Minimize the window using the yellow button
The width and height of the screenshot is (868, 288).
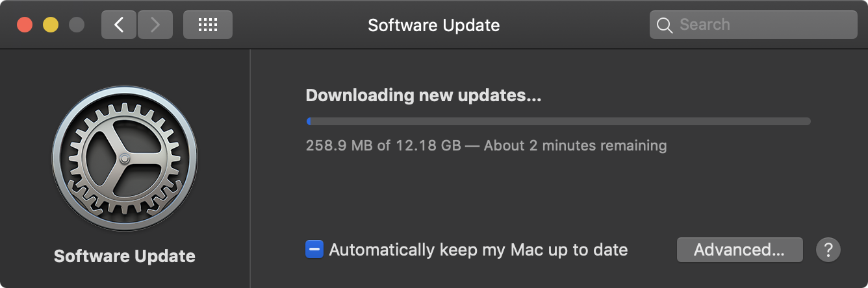(x=51, y=25)
